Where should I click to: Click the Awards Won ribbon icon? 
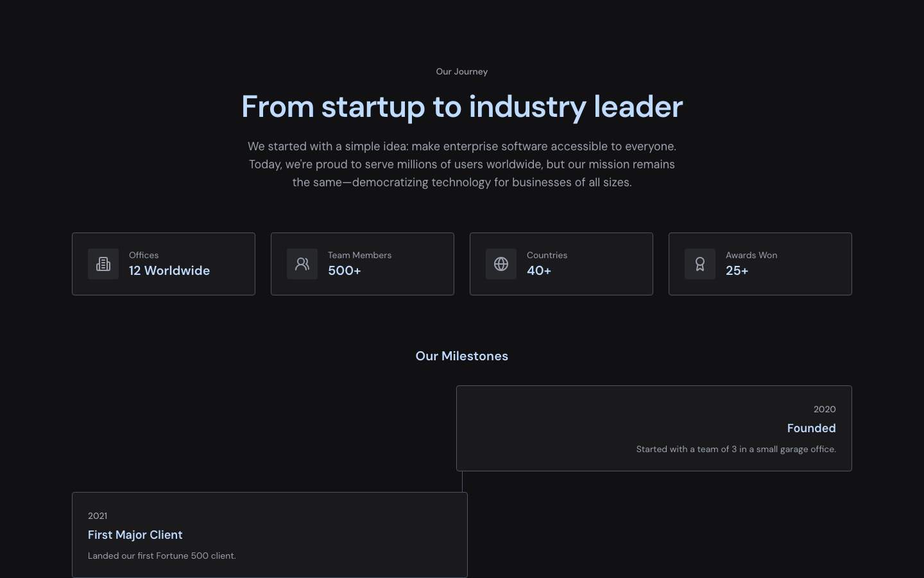pos(700,264)
